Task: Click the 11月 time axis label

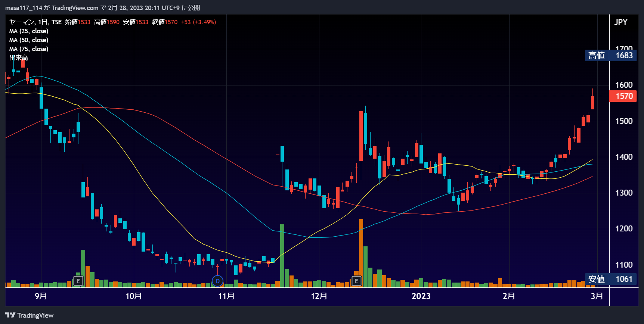Action: (226, 296)
